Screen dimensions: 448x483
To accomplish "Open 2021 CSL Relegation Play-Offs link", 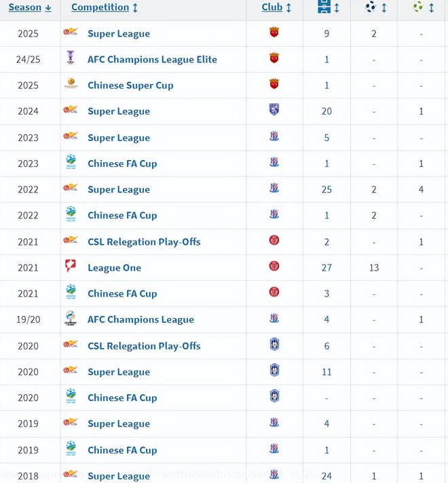I will coord(144,241).
